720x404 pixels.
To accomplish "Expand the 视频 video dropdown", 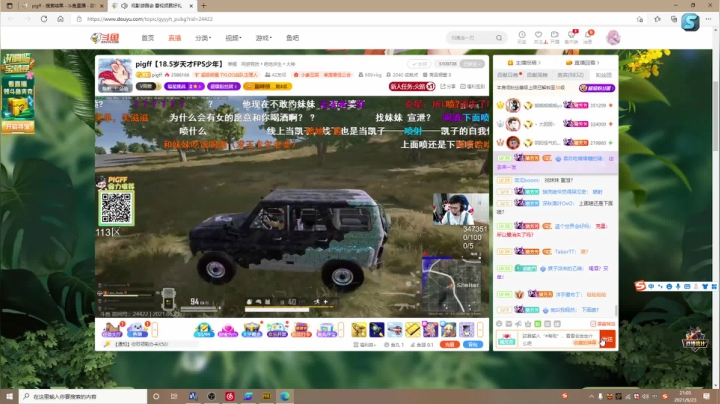I will click(x=233, y=38).
